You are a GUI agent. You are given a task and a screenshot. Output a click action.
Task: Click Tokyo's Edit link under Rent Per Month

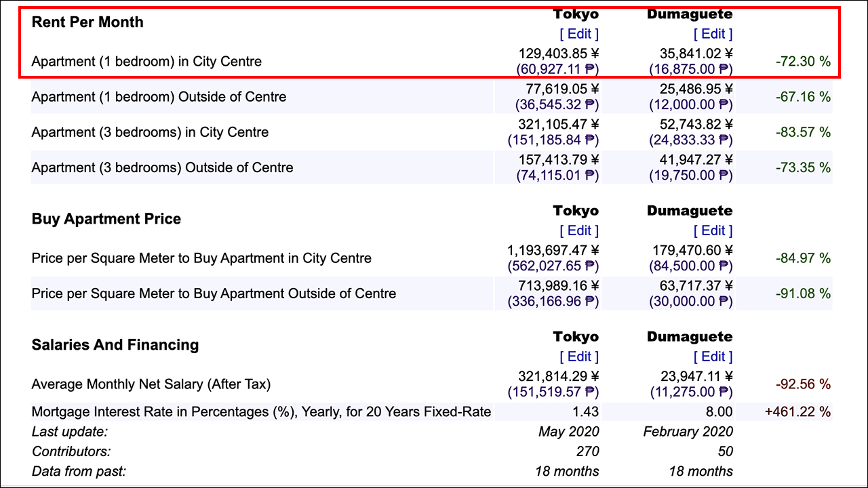pos(579,34)
